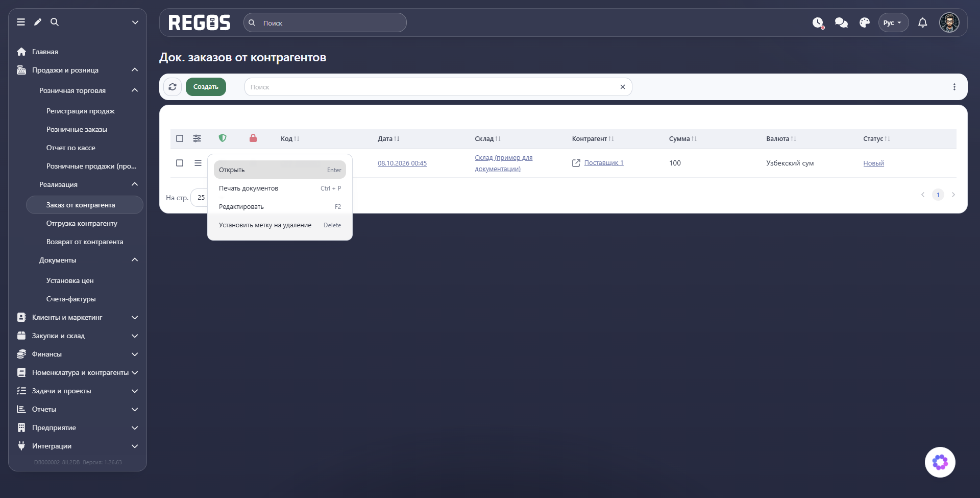
Task: Click the global Поиск field in header
Action: 325,22
